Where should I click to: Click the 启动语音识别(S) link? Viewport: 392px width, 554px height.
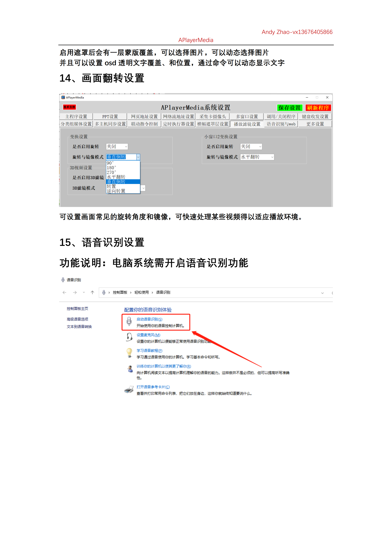click(149, 319)
